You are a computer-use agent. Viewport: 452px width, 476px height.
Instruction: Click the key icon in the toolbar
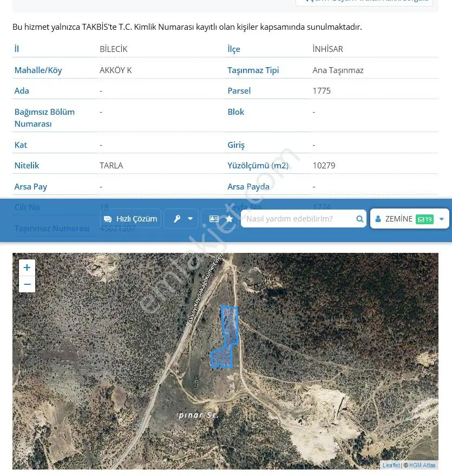177,219
